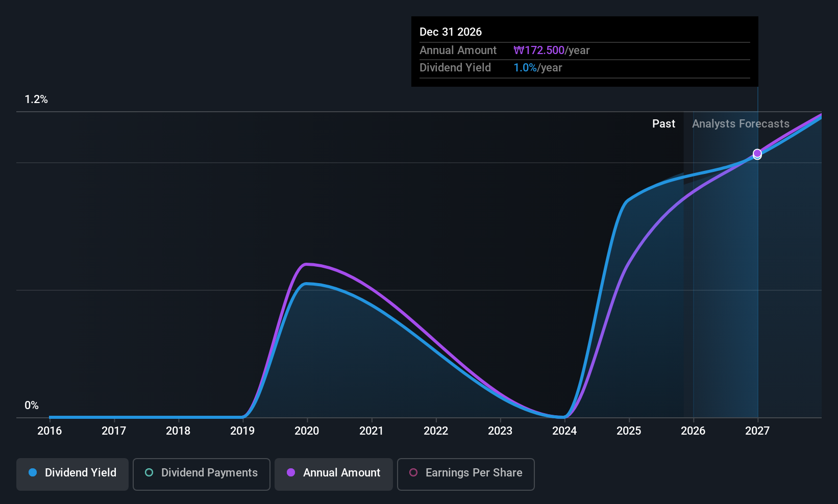This screenshot has width=838, height=504.
Task: Toggle the Dividend Yield legend button
Action: [72, 474]
